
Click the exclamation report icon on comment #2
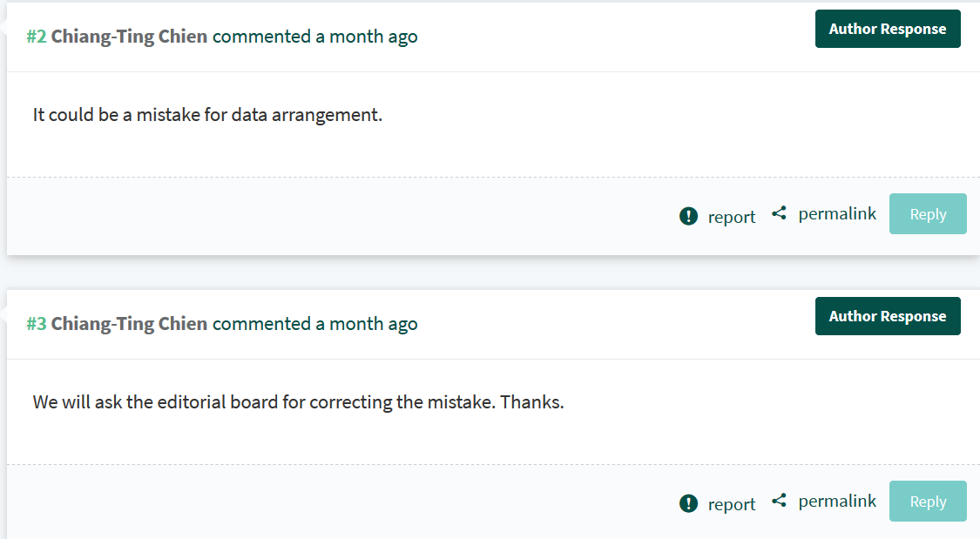click(688, 216)
